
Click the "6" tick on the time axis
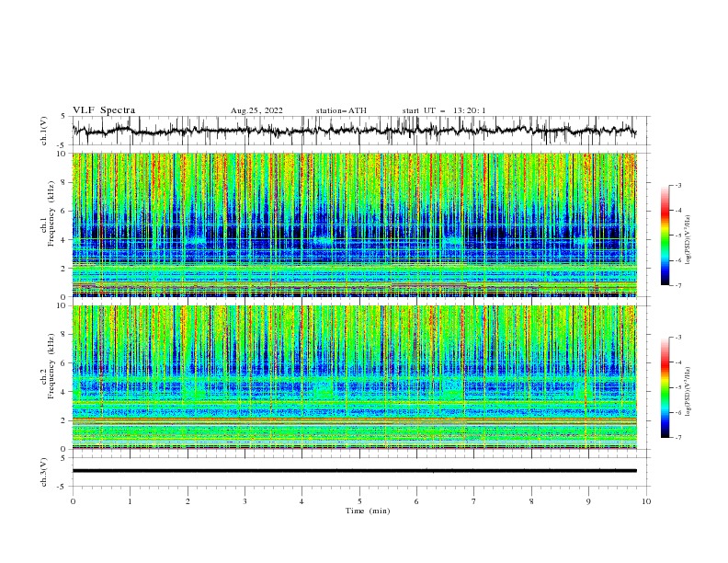point(416,501)
